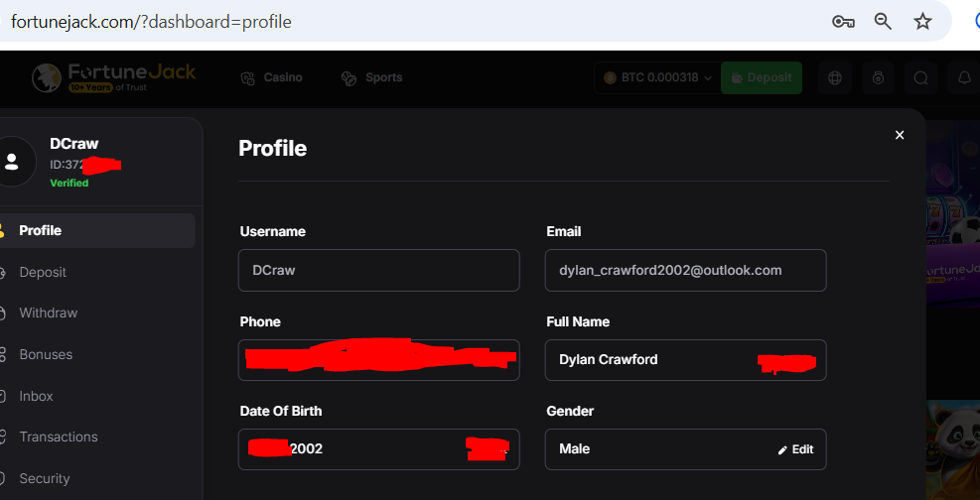Expand the BTC balance dropdown

click(656, 77)
